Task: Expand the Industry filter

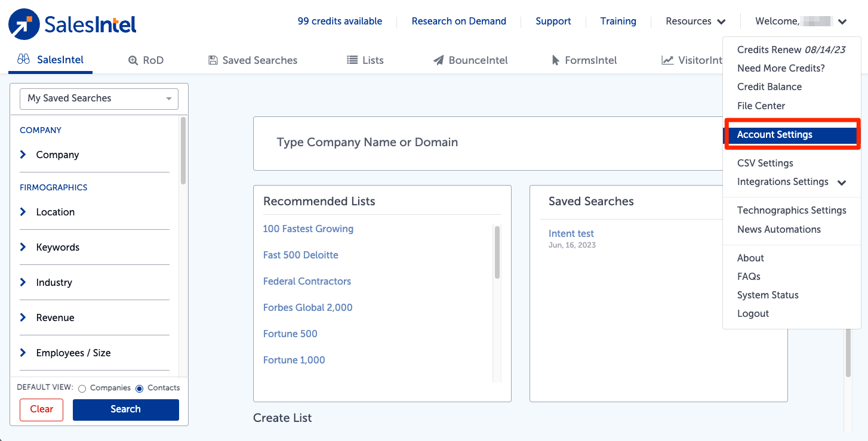Action: tap(94, 282)
